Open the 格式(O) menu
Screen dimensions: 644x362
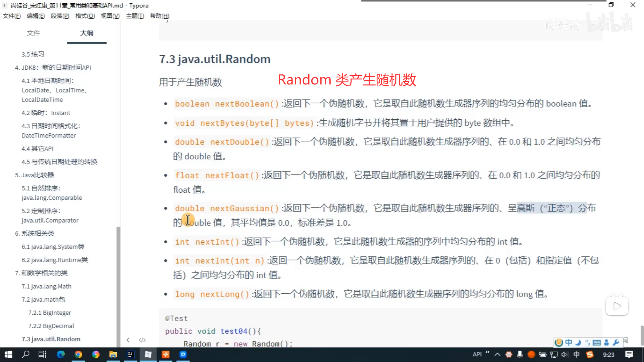point(85,16)
